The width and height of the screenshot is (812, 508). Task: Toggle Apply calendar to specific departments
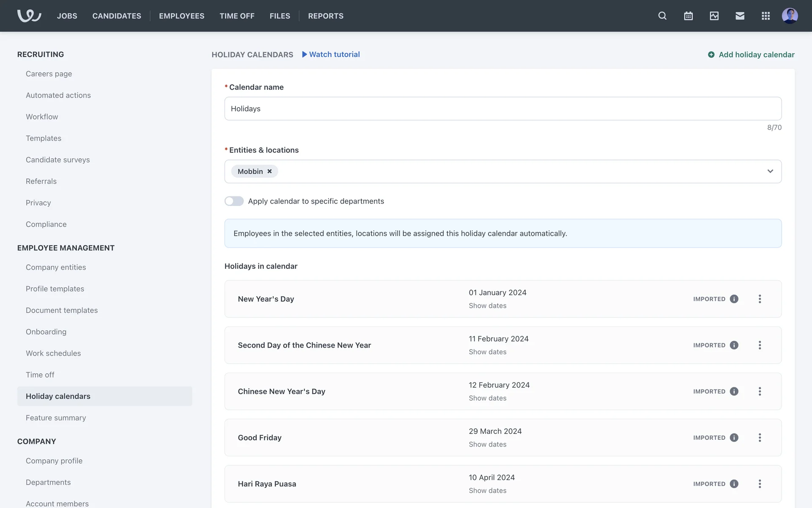pos(234,201)
